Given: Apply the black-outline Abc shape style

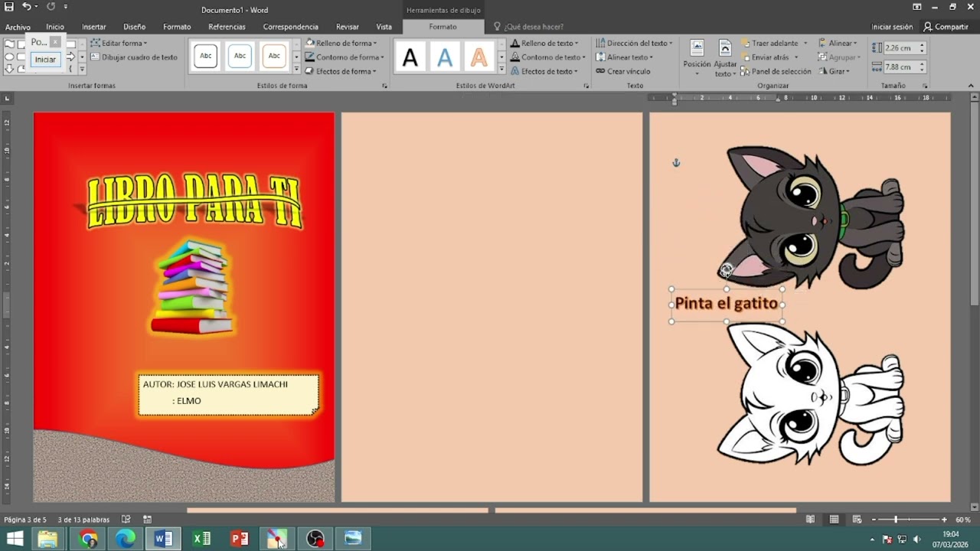Looking at the screenshot, I should [x=206, y=56].
